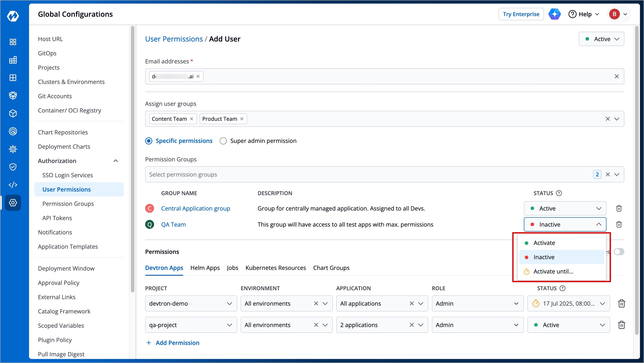Click the Email addresses input field

(384, 76)
